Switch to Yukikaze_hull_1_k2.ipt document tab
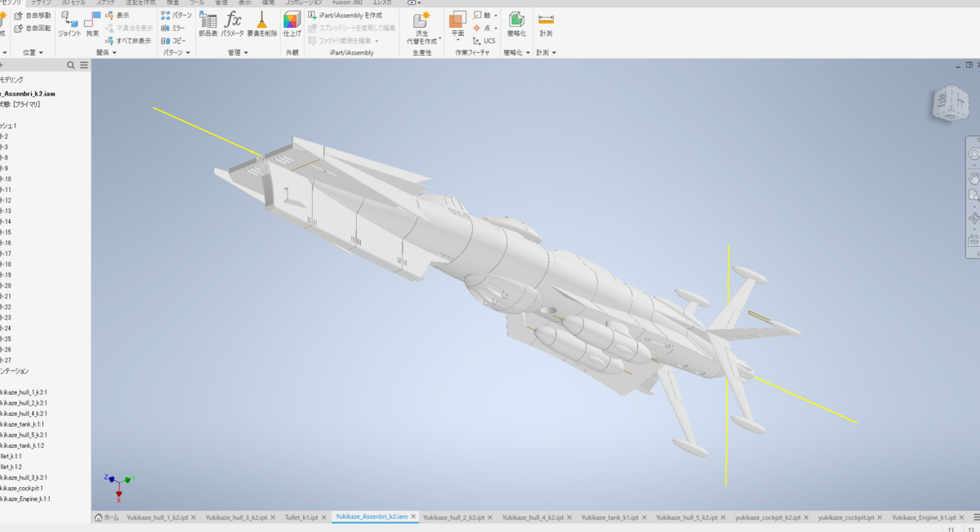This screenshot has height=532, width=980. 158,517
